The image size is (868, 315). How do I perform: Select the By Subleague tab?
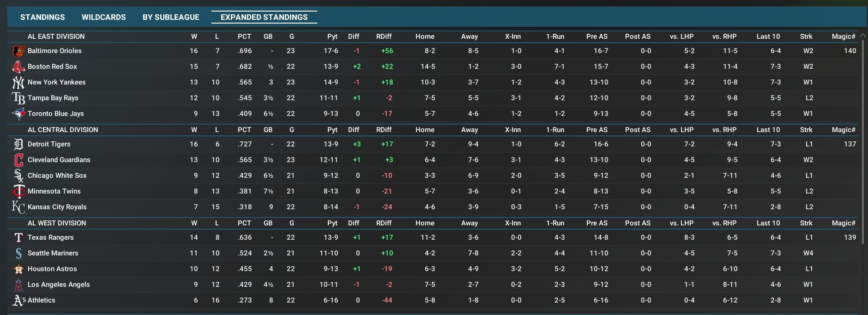tap(171, 17)
